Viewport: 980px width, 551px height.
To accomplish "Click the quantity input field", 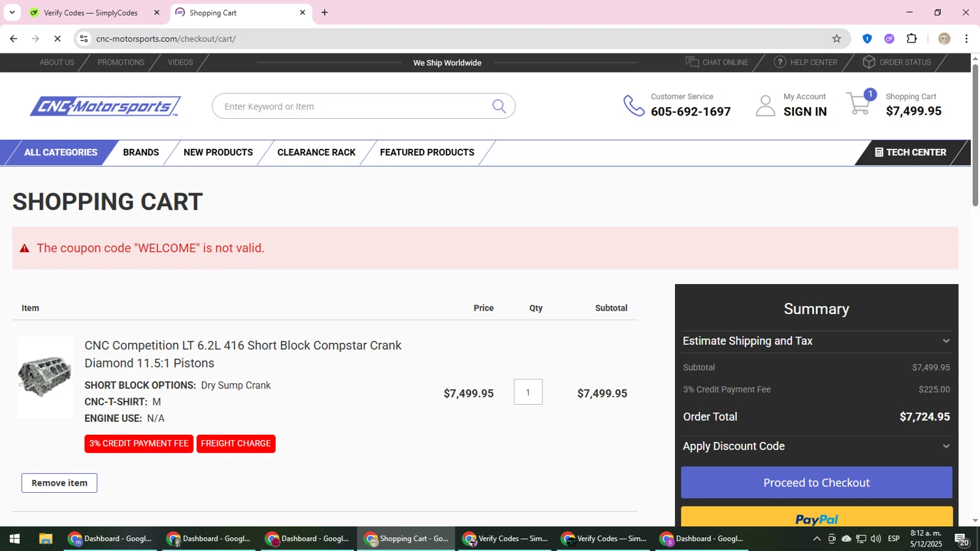I will [x=528, y=392].
